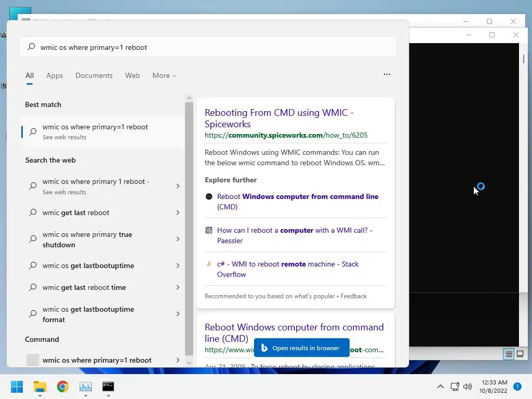Open network status tray icon
The height and width of the screenshot is (399, 532).
pos(455,387)
